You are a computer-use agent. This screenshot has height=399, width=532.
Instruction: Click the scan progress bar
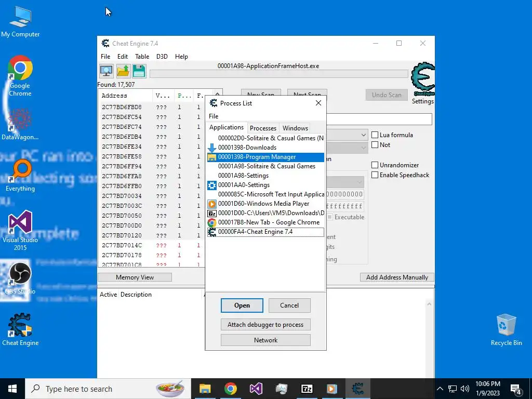point(279,74)
